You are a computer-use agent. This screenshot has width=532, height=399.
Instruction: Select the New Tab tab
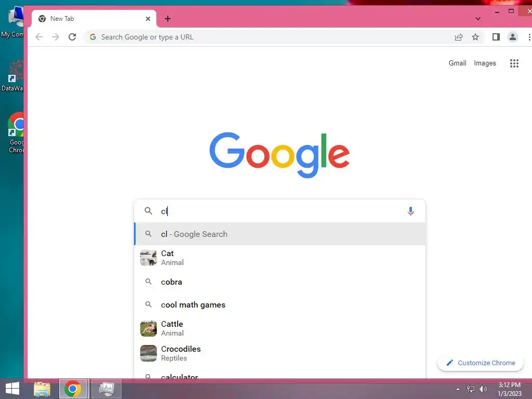pyautogui.click(x=94, y=19)
